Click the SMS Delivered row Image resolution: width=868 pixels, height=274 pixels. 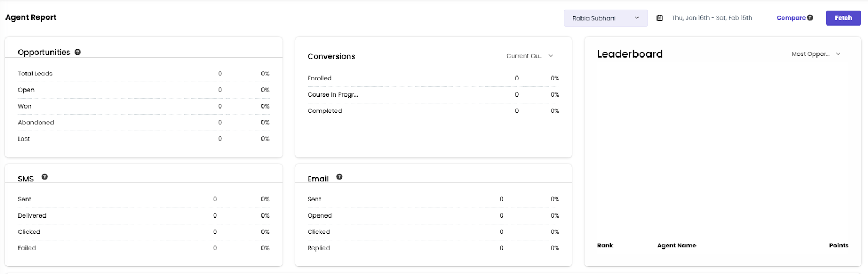tap(143, 215)
